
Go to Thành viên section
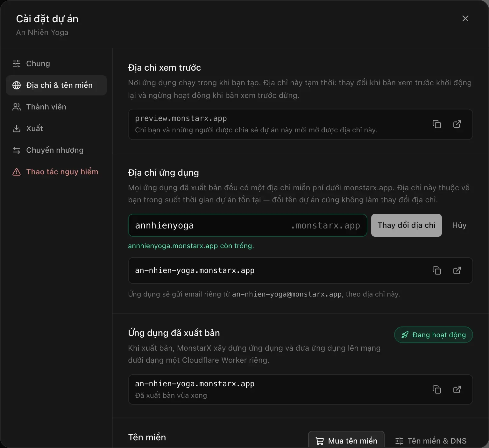(56, 107)
